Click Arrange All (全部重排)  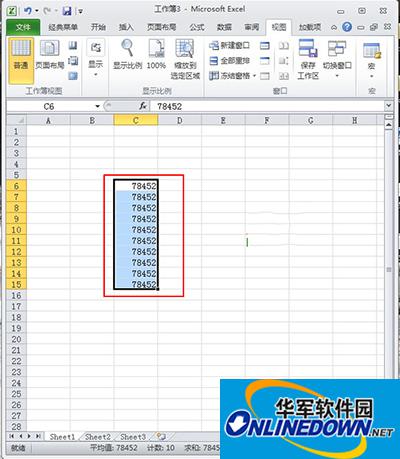tap(230, 61)
